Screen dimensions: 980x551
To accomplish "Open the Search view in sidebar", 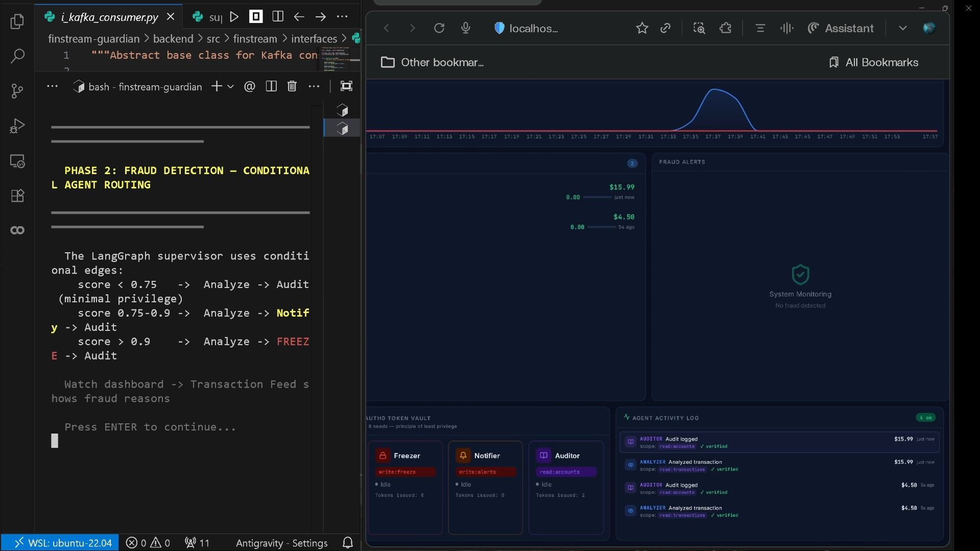I will [17, 56].
